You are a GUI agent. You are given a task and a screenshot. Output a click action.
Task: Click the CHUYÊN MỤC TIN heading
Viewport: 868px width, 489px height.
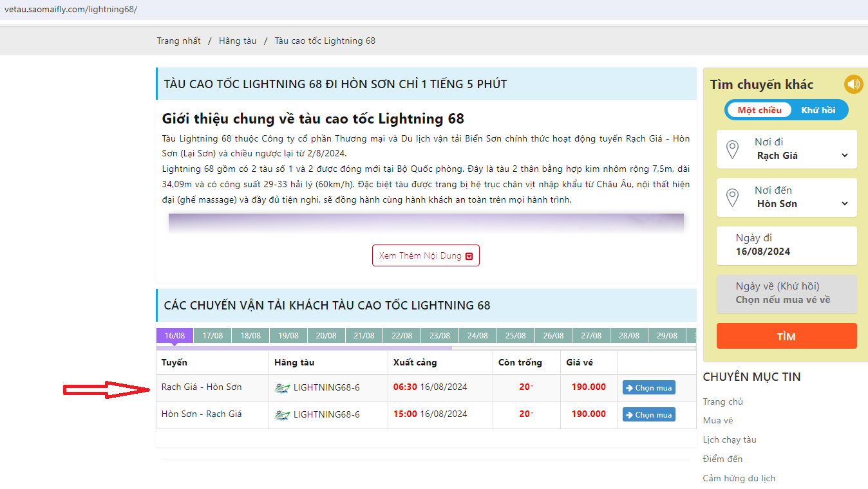coord(752,377)
